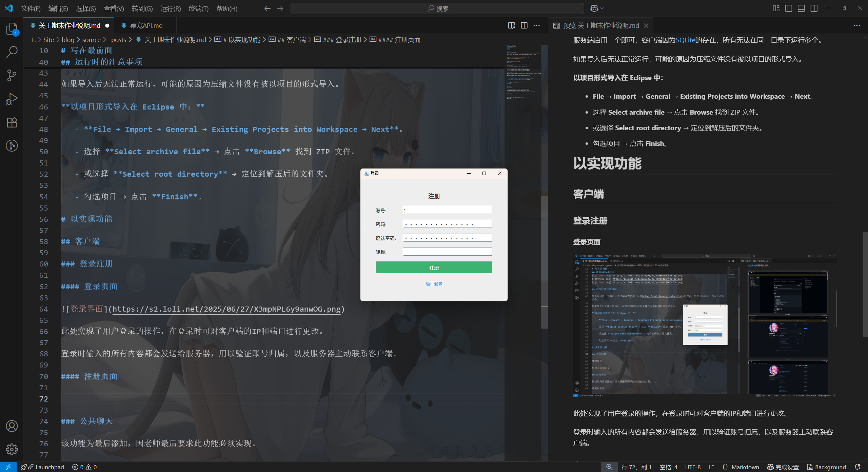This screenshot has width=868, height=472.
Task: Open the Copilot chat icon in title bar
Action: pos(594,8)
